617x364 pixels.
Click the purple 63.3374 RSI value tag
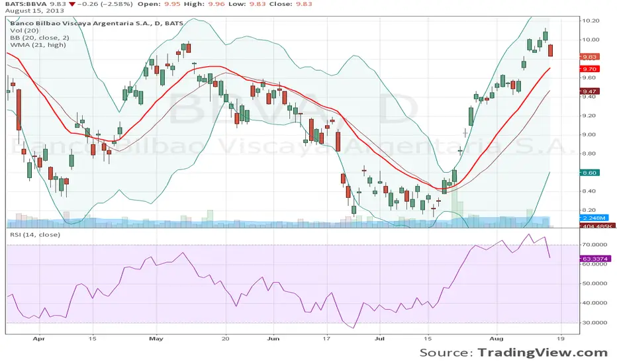595,259
